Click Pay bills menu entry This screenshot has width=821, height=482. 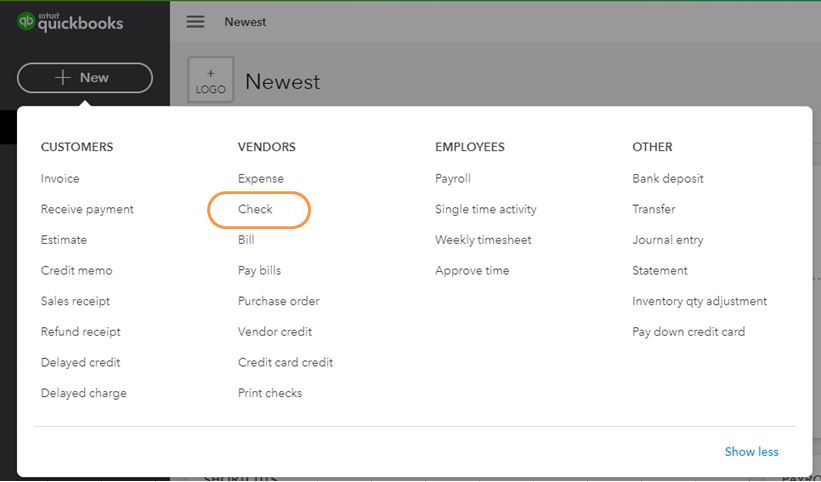click(259, 271)
